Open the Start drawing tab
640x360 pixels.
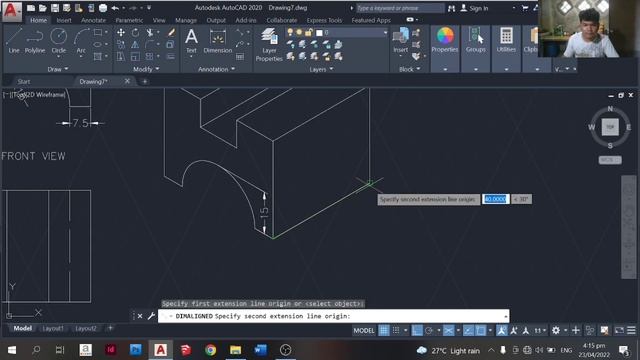[x=24, y=82]
